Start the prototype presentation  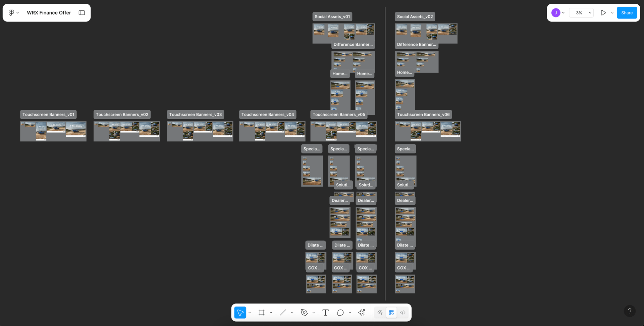pos(603,13)
